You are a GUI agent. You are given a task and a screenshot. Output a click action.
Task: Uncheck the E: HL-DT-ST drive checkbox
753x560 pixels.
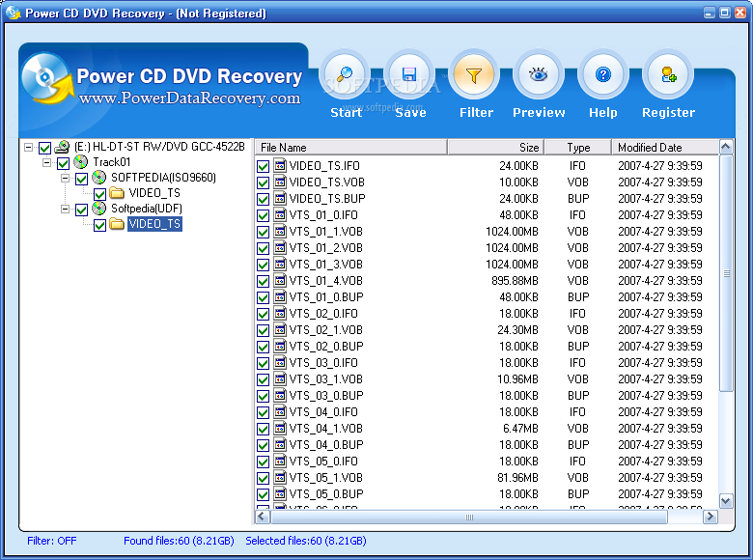pyautogui.click(x=44, y=148)
